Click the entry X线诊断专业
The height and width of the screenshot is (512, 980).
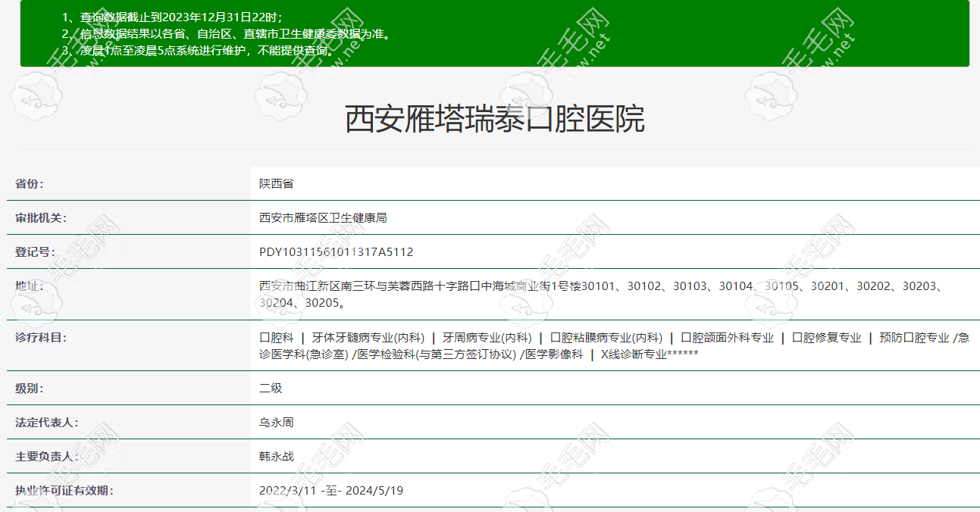634,354
